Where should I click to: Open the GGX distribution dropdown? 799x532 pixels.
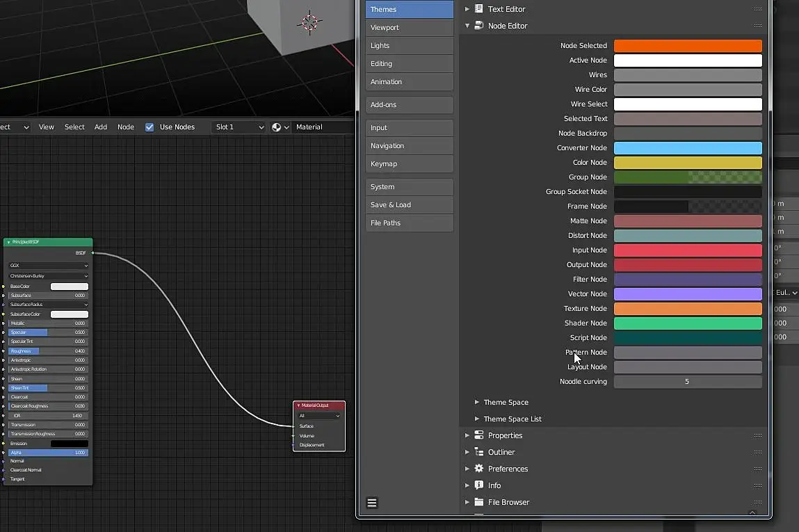49,266
